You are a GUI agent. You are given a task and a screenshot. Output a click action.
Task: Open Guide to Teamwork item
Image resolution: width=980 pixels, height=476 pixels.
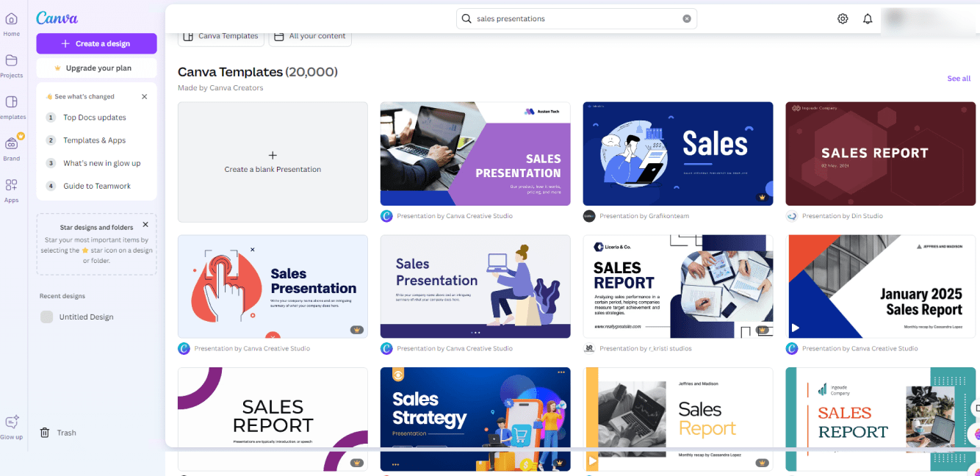[96, 186]
